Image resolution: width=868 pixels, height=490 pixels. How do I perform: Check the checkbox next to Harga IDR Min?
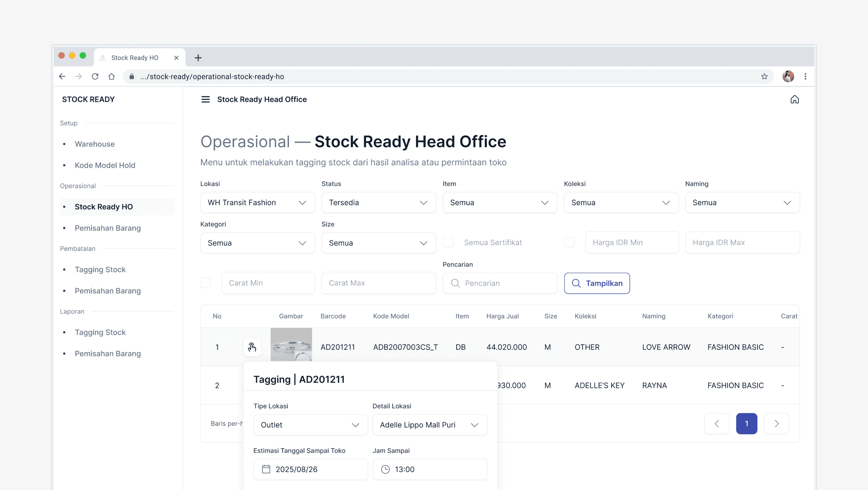pyautogui.click(x=569, y=242)
